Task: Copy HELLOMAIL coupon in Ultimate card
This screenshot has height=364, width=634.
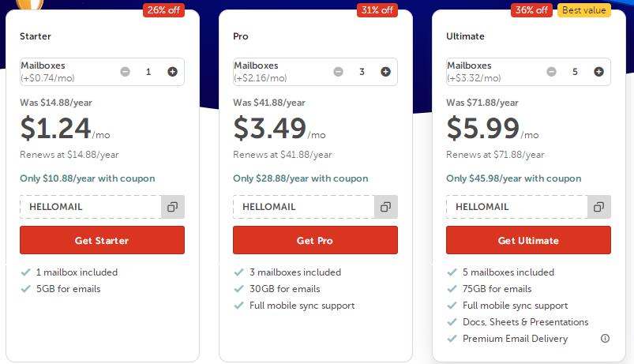Action: click(x=598, y=207)
